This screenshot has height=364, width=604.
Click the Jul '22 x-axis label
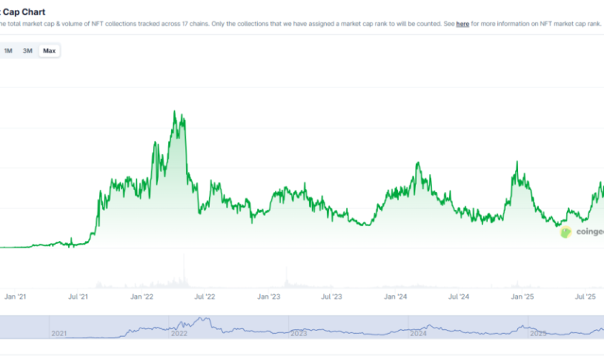[x=204, y=297]
